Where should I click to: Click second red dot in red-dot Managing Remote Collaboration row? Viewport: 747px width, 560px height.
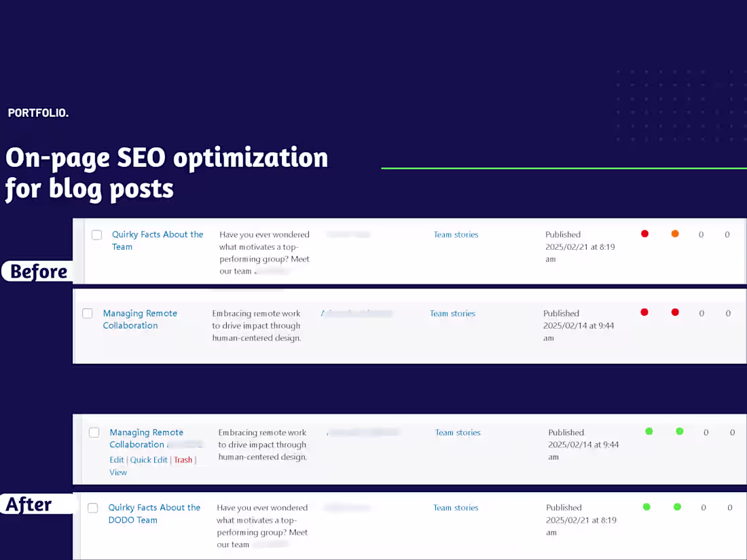675,312
